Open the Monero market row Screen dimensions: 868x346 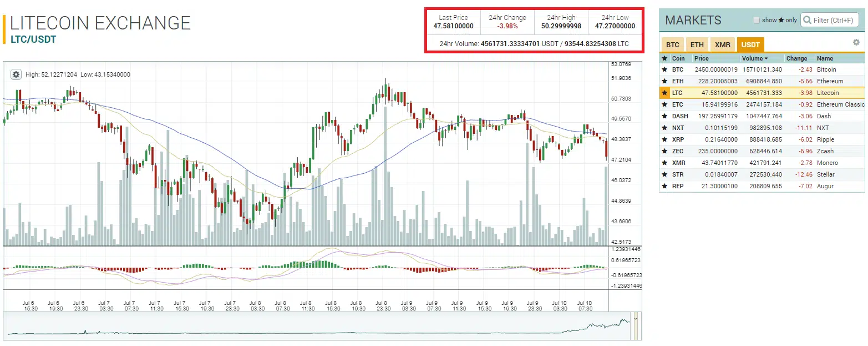pyautogui.click(x=762, y=163)
